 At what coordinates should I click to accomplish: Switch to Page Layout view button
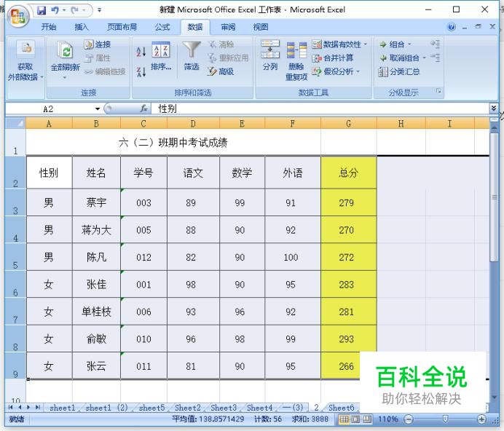[x=355, y=419]
